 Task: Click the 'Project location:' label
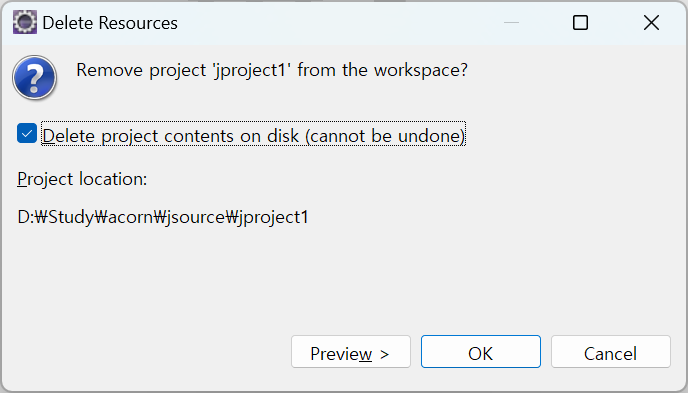point(82,179)
